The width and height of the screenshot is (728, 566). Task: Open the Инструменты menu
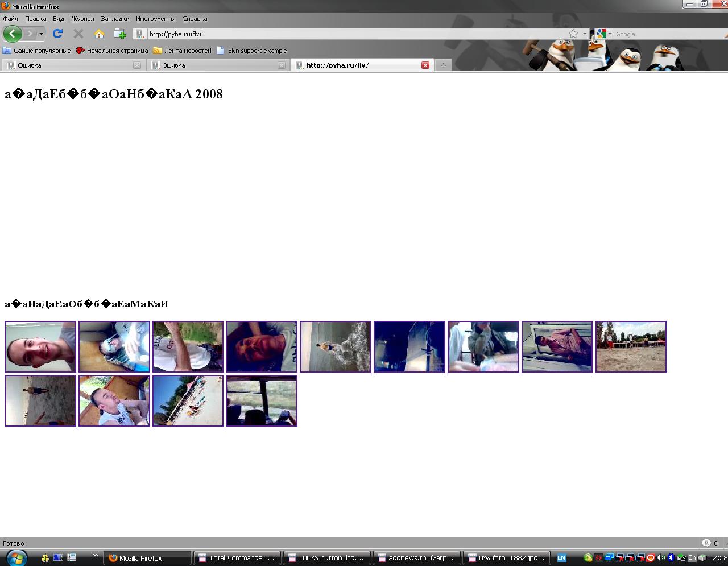pyautogui.click(x=155, y=19)
